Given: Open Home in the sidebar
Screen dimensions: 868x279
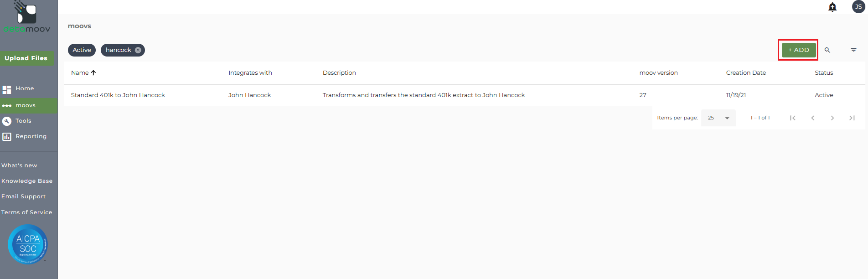Looking at the screenshot, I should 25,88.
